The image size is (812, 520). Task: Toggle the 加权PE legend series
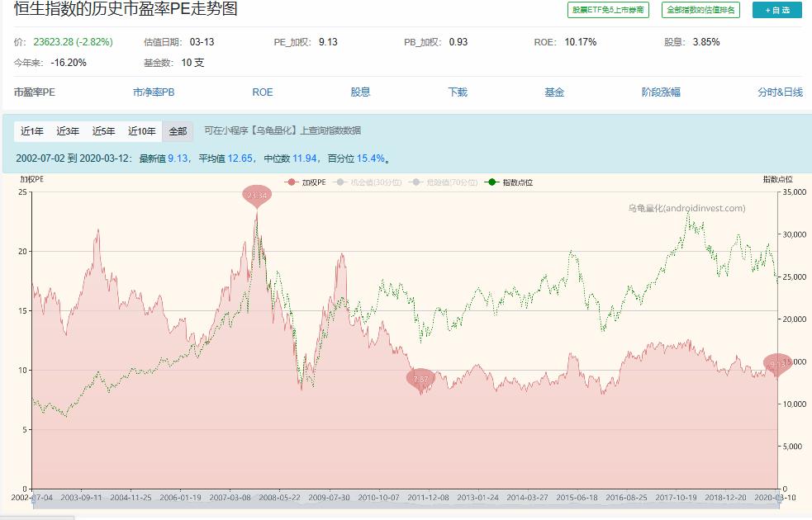pos(306,182)
